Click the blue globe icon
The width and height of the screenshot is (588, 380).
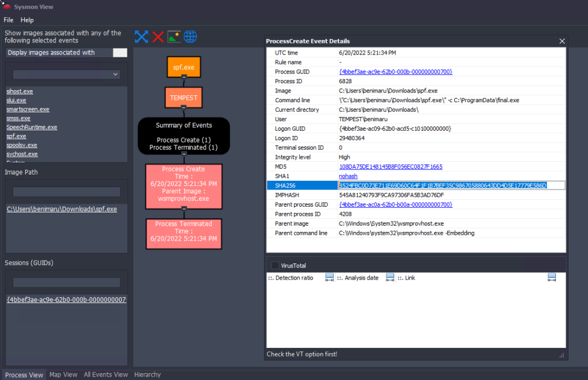[x=190, y=37]
